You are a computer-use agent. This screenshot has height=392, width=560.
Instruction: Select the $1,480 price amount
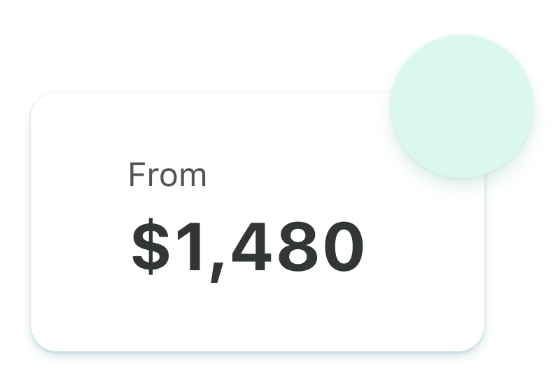tap(248, 248)
